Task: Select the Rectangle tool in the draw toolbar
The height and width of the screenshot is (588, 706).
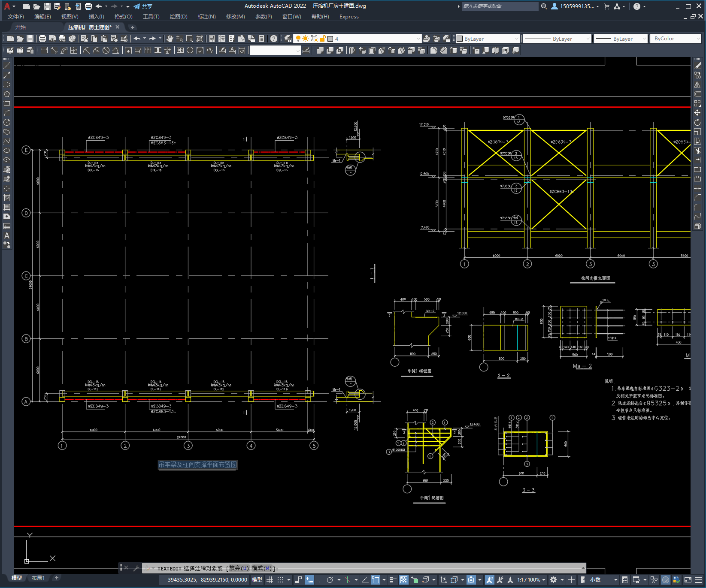Action: point(7,103)
